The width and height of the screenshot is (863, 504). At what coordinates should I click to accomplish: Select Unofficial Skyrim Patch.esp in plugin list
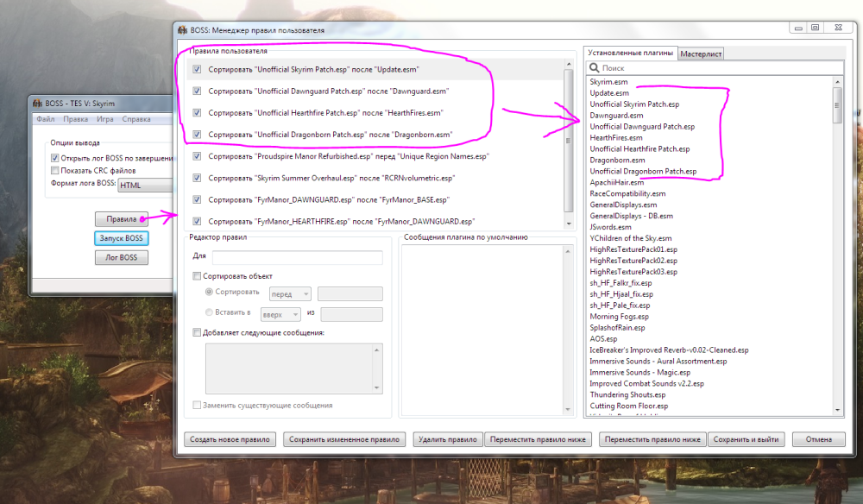pyautogui.click(x=634, y=104)
